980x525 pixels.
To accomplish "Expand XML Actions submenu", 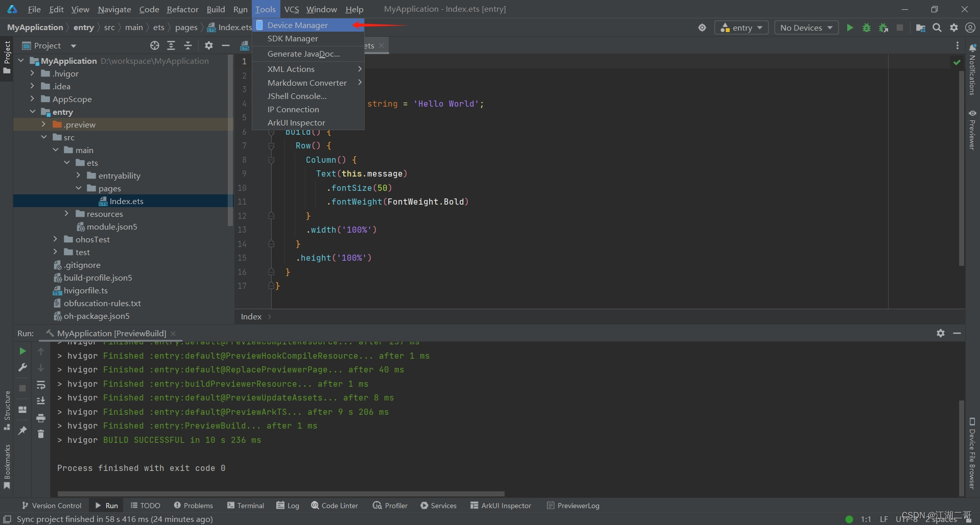I will [x=308, y=69].
